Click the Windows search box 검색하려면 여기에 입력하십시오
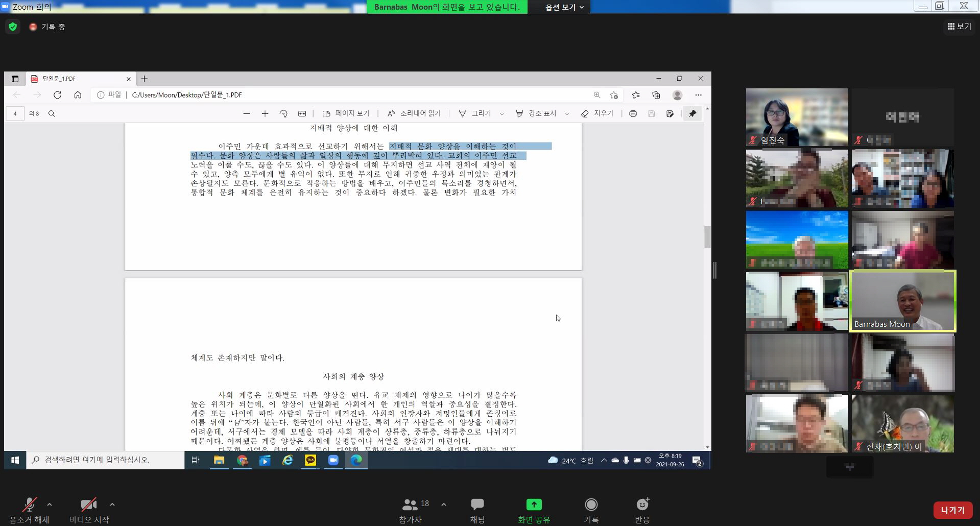Image resolution: width=980 pixels, height=526 pixels. point(105,460)
